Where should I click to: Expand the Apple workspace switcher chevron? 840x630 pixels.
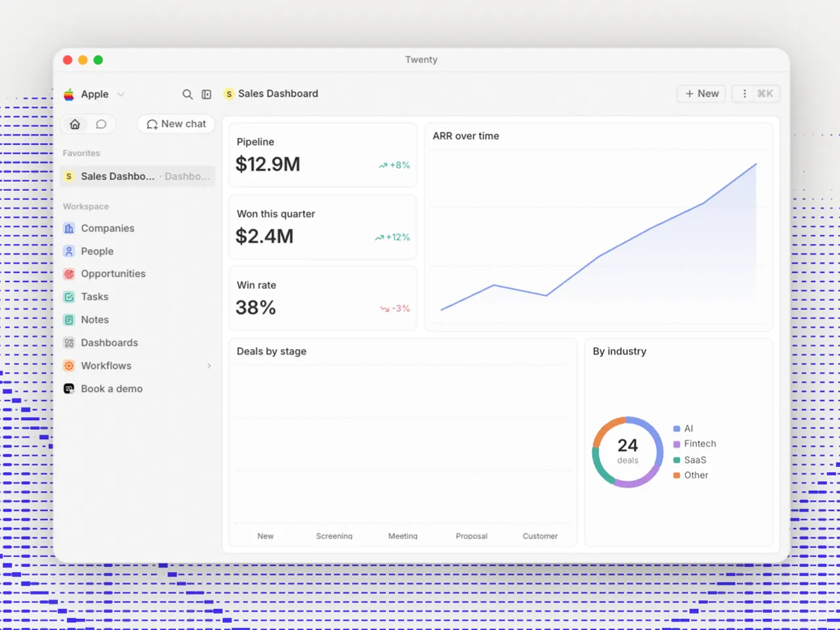[x=121, y=94]
